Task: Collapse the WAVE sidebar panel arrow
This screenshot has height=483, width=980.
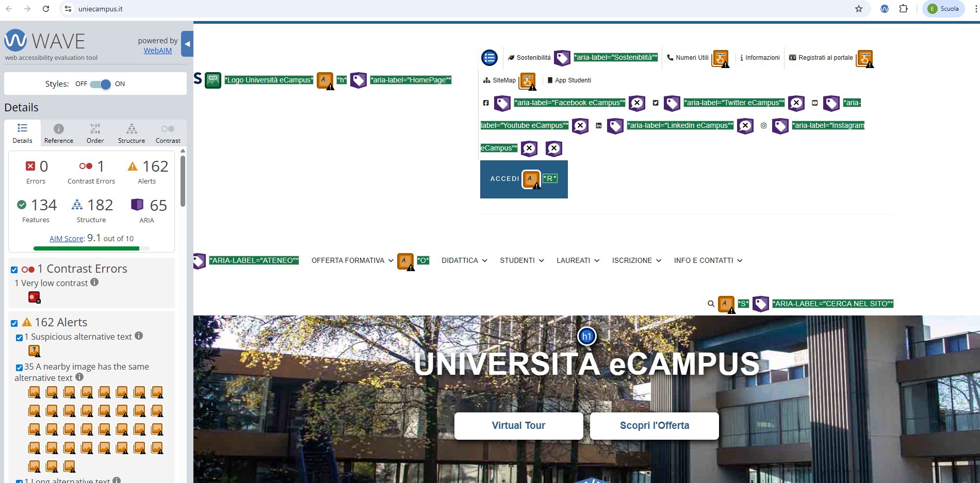Action: [188, 44]
